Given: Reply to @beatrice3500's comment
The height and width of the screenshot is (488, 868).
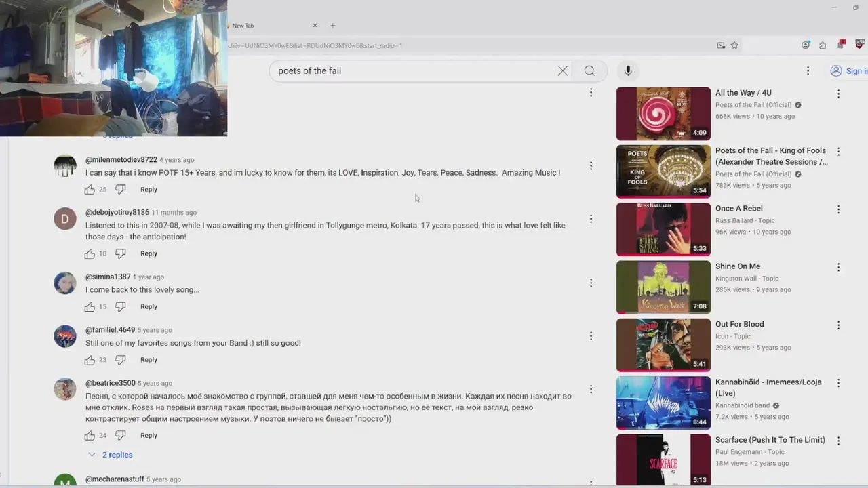Looking at the screenshot, I should pyautogui.click(x=149, y=436).
